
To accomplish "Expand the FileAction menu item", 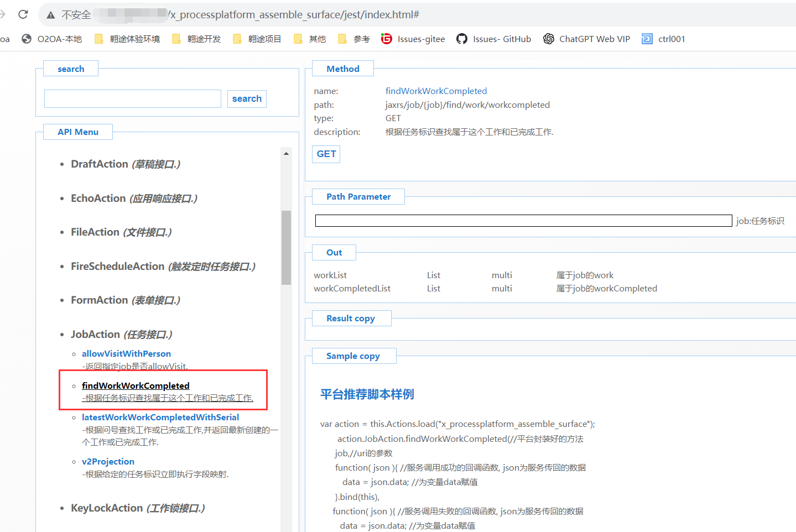I will point(121,232).
